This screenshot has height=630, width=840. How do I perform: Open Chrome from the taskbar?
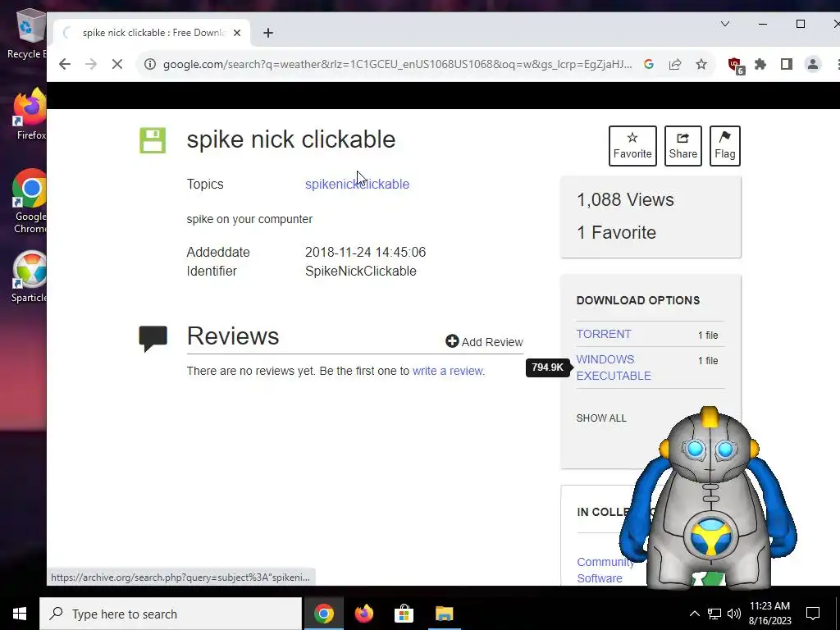coord(323,614)
